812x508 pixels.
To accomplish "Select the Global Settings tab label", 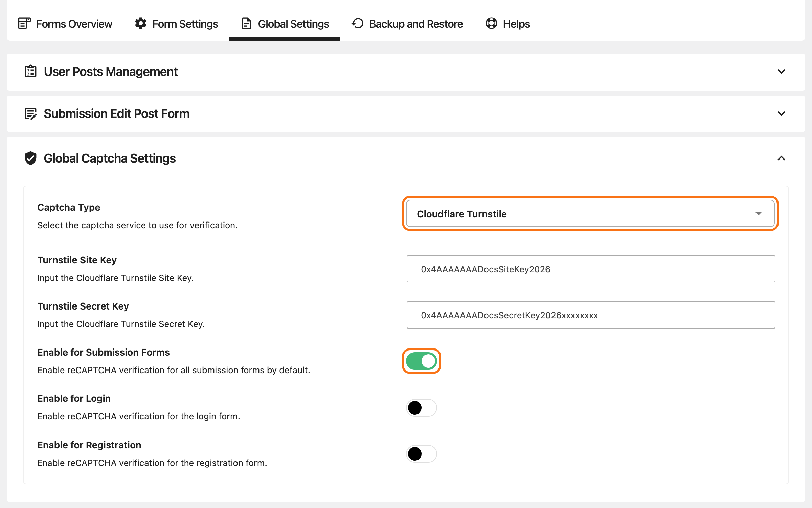I will pos(293,24).
